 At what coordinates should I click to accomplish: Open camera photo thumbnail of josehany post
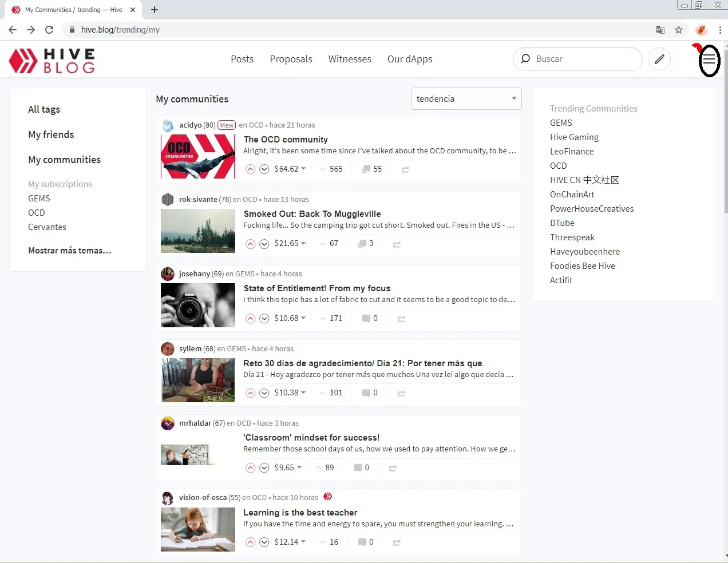click(198, 305)
